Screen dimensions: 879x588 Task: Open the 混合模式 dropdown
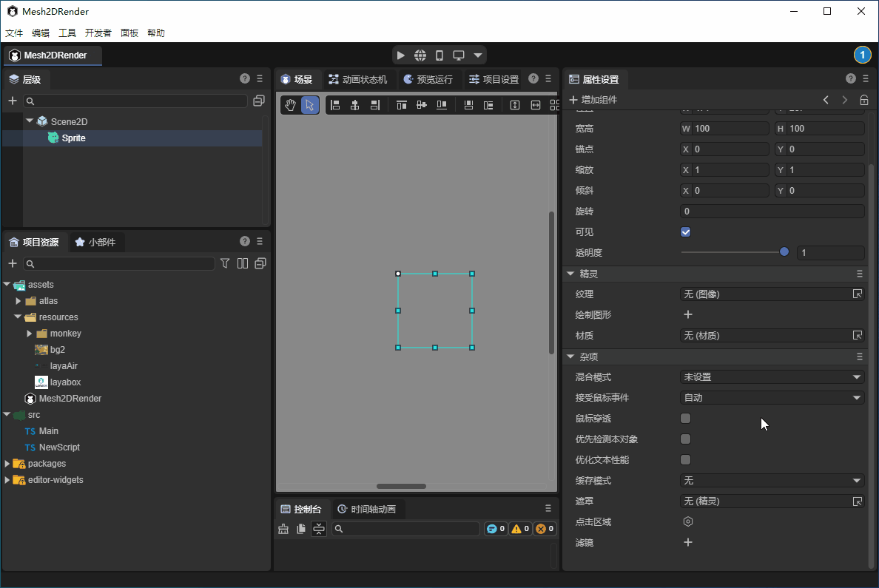[x=772, y=377]
